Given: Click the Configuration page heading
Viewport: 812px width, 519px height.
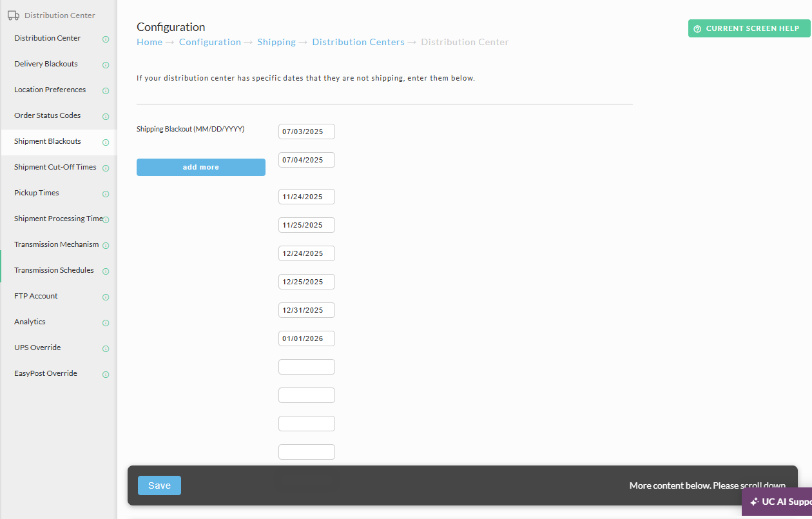Looking at the screenshot, I should (x=171, y=27).
